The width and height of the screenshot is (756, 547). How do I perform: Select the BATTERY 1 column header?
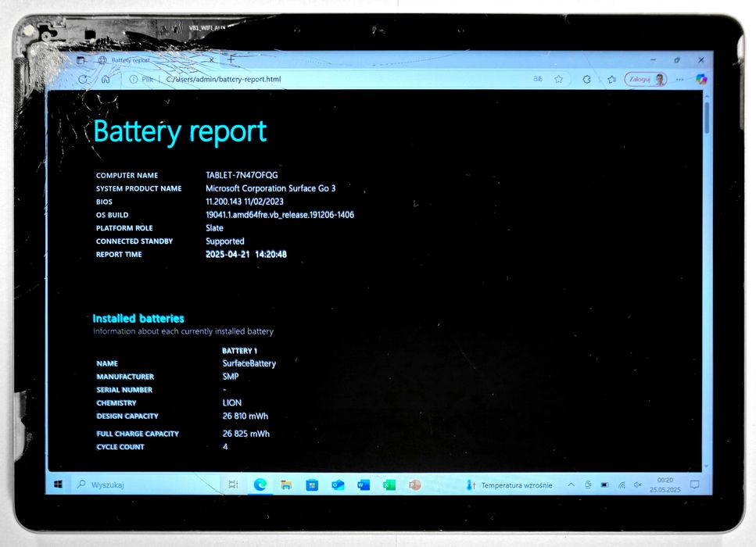click(240, 351)
